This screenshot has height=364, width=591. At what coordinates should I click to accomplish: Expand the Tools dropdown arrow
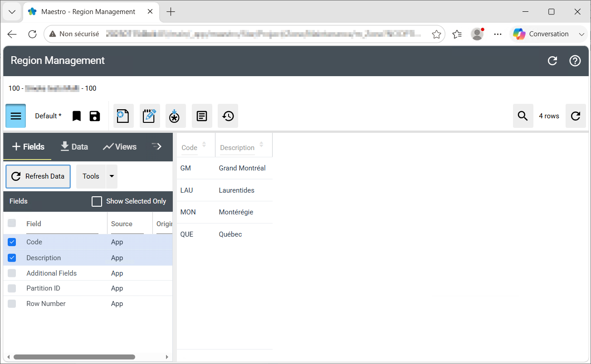[112, 176]
